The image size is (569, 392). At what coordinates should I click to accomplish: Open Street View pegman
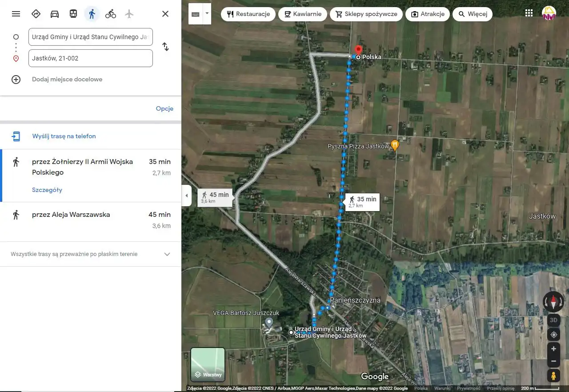click(x=553, y=376)
